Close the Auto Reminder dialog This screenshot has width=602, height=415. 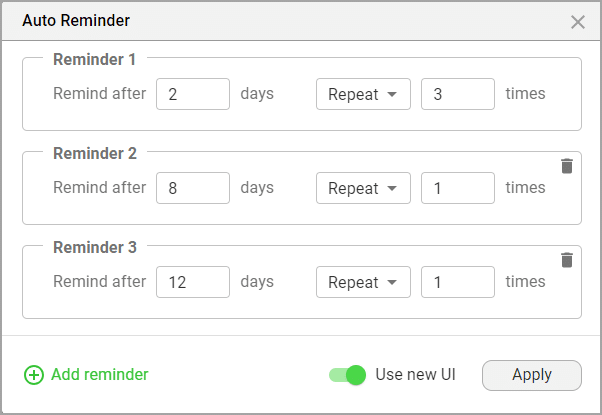[578, 21]
